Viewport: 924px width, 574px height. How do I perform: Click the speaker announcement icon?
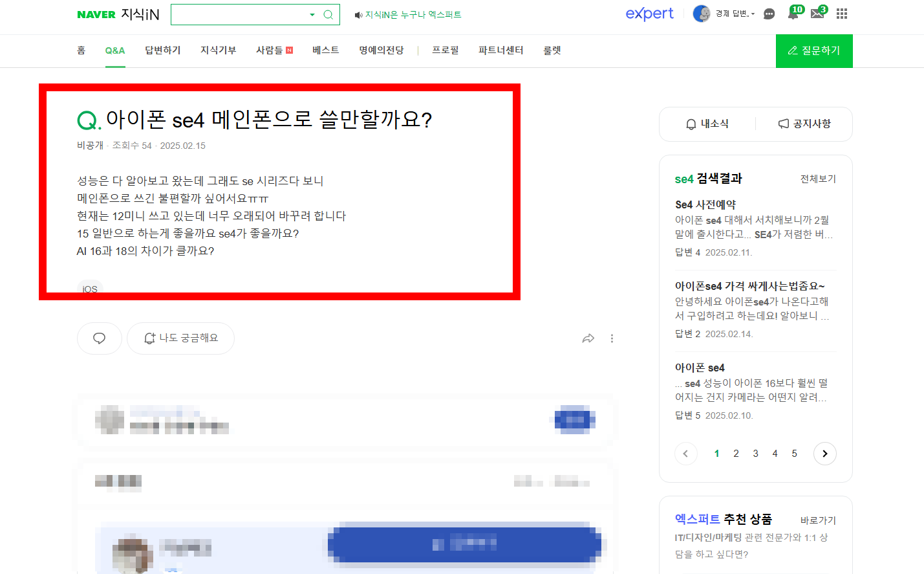point(358,15)
